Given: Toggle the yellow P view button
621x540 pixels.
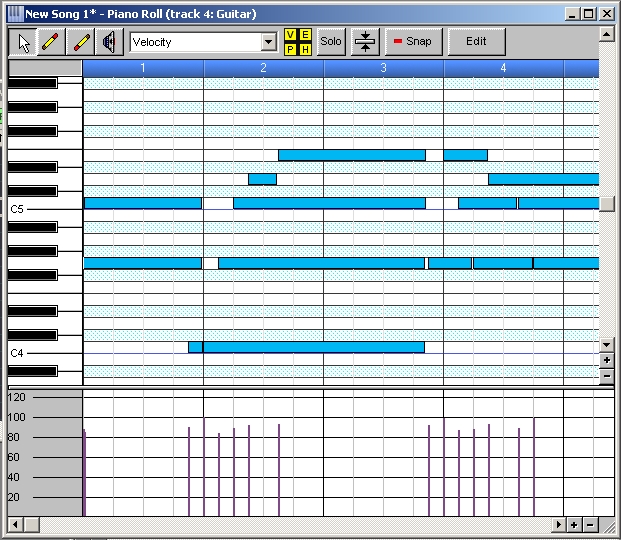Looking at the screenshot, I should (x=290, y=49).
